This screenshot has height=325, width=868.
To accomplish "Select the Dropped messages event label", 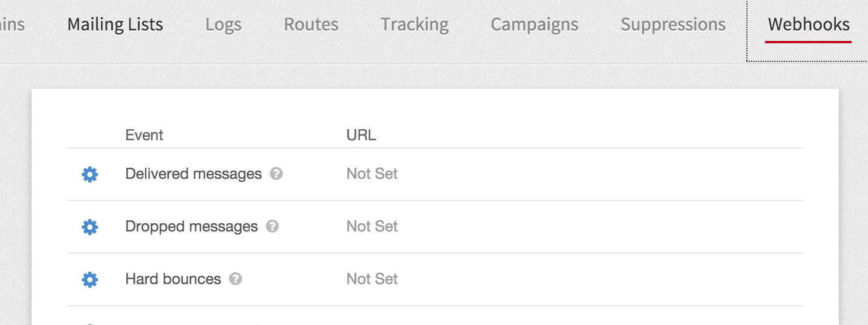I will pos(191,227).
